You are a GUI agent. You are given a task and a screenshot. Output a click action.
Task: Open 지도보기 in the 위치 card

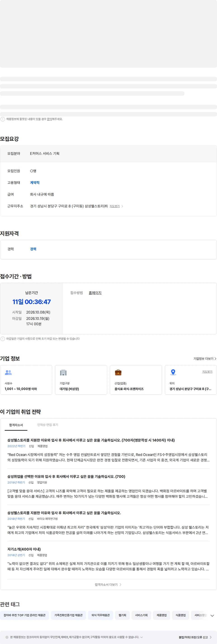tap(207, 372)
